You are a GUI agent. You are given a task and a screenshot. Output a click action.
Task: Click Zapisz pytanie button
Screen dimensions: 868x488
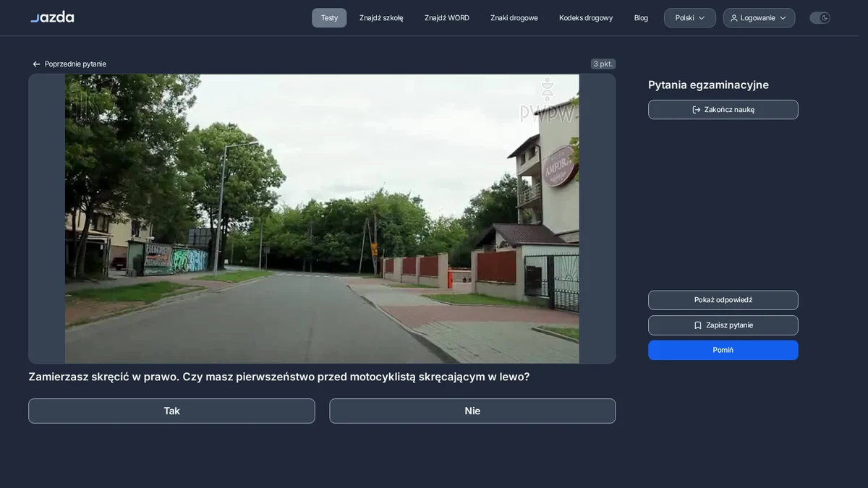(723, 325)
